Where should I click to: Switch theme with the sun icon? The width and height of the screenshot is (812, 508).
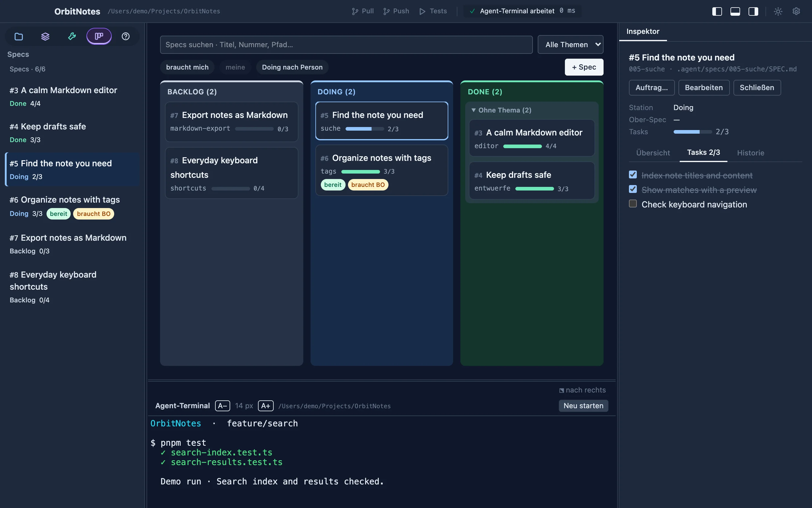(x=778, y=11)
